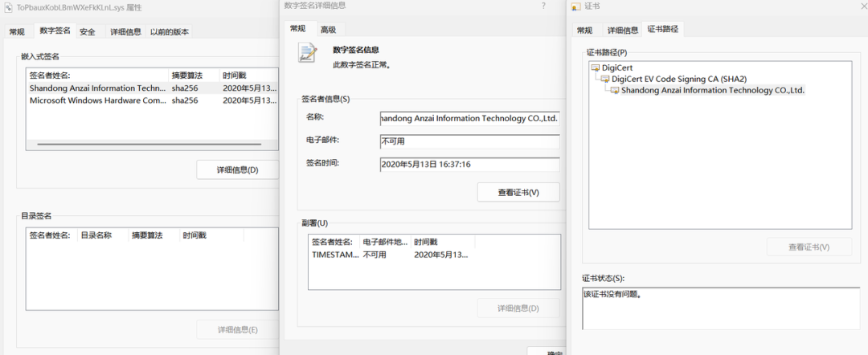Select DigiCert root node in certificate path
Image resolution: width=868 pixels, height=355 pixels.
(617, 67)
